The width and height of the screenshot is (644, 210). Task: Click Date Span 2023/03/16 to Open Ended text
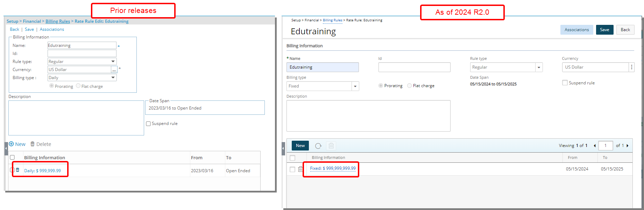[175, 108]
